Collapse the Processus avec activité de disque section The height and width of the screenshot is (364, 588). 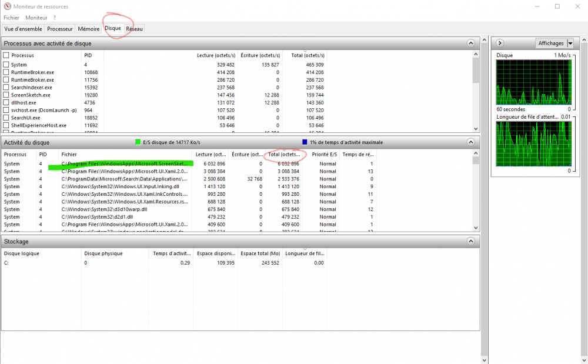(x=470, y=43)
